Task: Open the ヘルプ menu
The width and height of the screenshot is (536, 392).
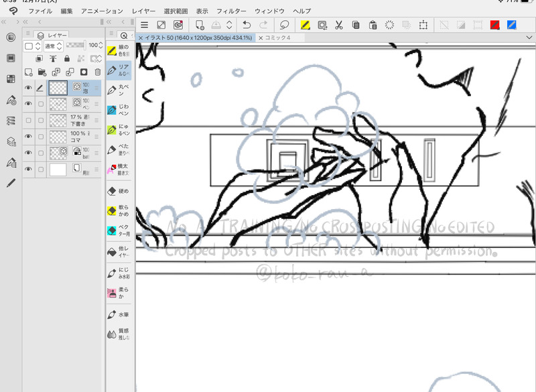Action: (302, 11)
